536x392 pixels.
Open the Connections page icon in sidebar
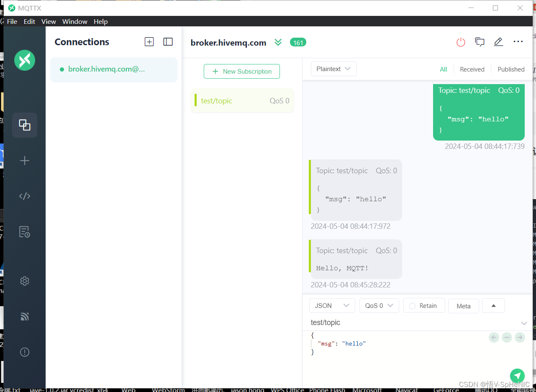[25, 125]
